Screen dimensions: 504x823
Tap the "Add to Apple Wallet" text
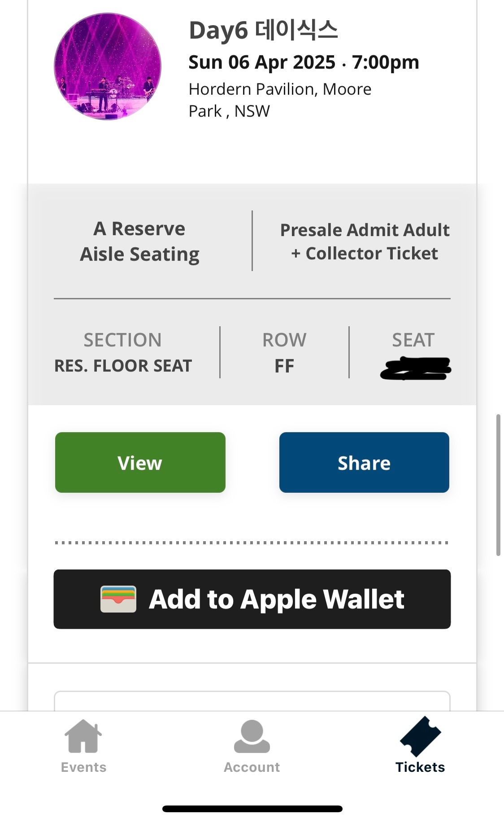pyautogui.click(x=276, y=600)
